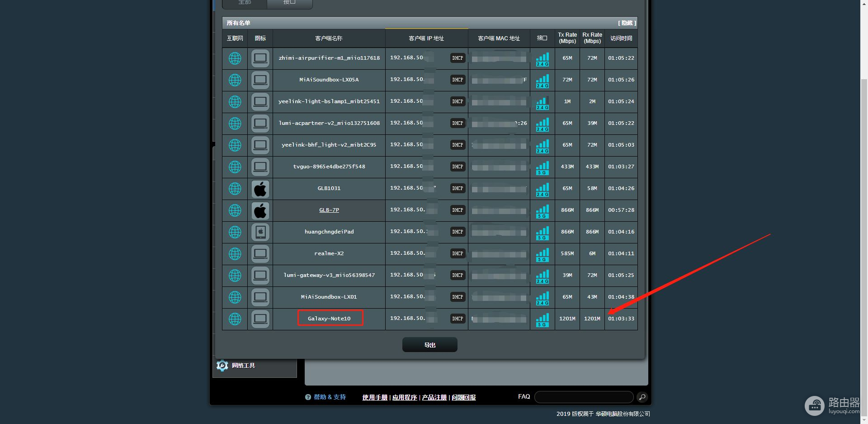Sort by 客户端 IP 地址 column header

tap(426, 38)
